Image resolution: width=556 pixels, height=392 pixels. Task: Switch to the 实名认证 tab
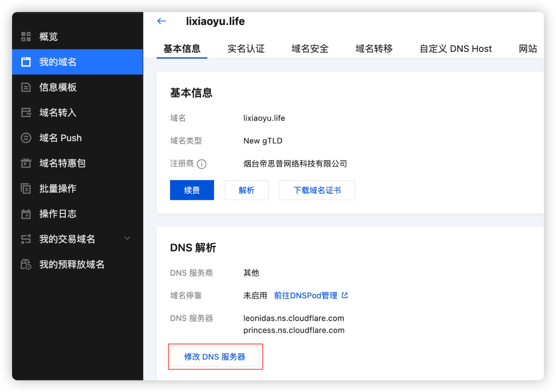246,49
